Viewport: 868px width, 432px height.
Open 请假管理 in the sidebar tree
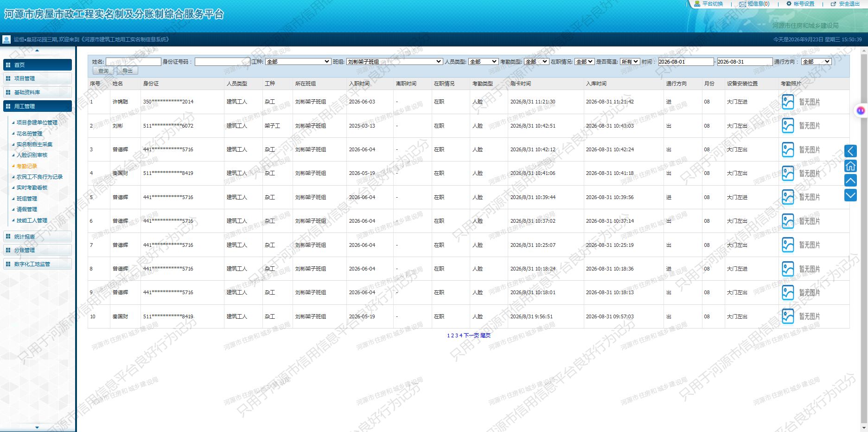27,209
